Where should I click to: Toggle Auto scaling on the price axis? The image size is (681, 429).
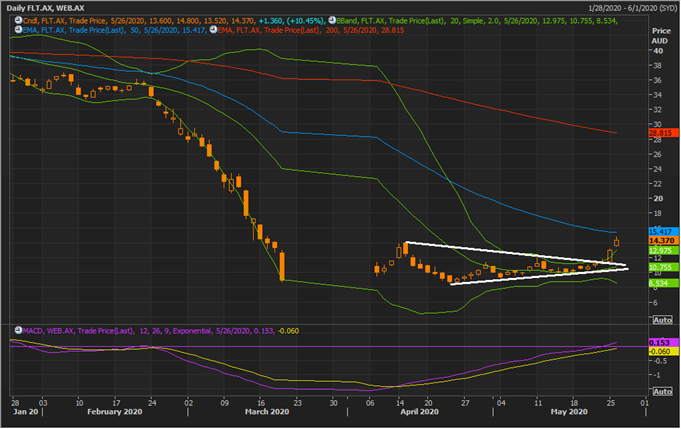(663, 320)
